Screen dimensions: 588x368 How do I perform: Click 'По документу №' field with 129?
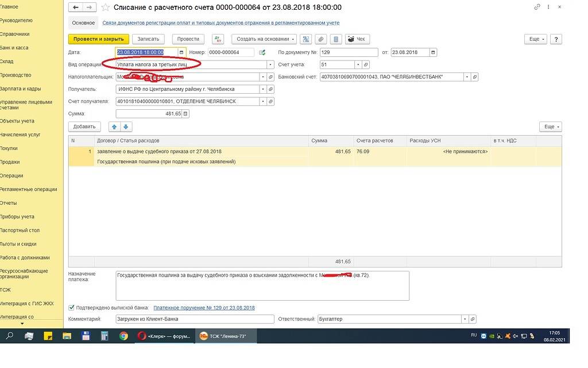click(x=349, y=52)
